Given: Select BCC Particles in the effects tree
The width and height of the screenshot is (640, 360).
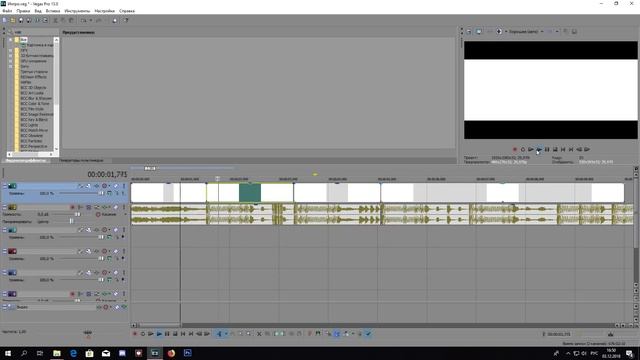Looking at the screenshot, I should tap(31, 141).
